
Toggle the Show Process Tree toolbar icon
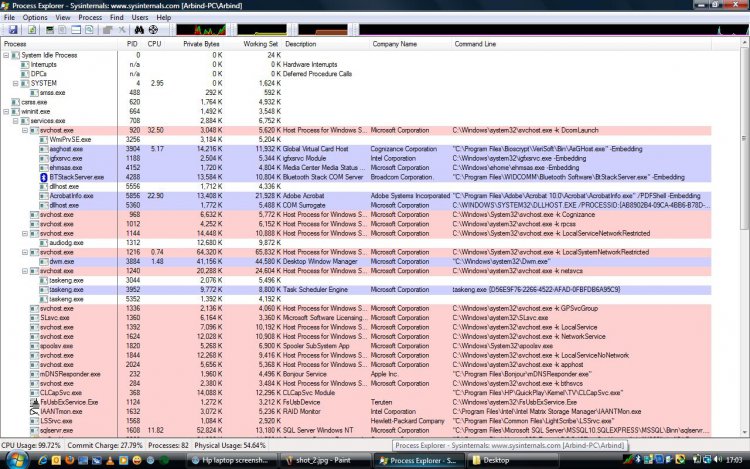coord(62,30)
